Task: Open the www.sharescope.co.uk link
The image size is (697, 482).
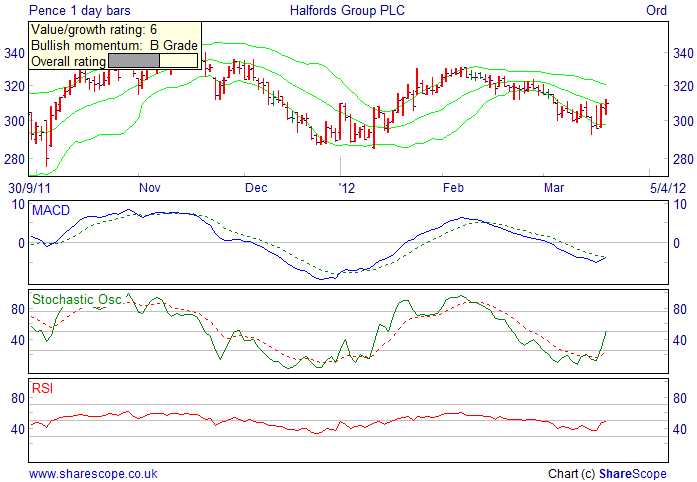Action: point(93,474)
